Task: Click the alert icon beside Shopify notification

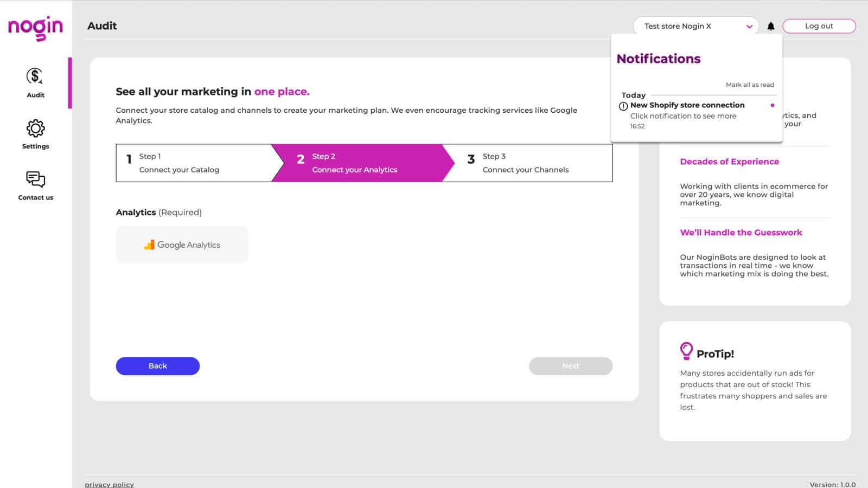Action: (623, 105)
